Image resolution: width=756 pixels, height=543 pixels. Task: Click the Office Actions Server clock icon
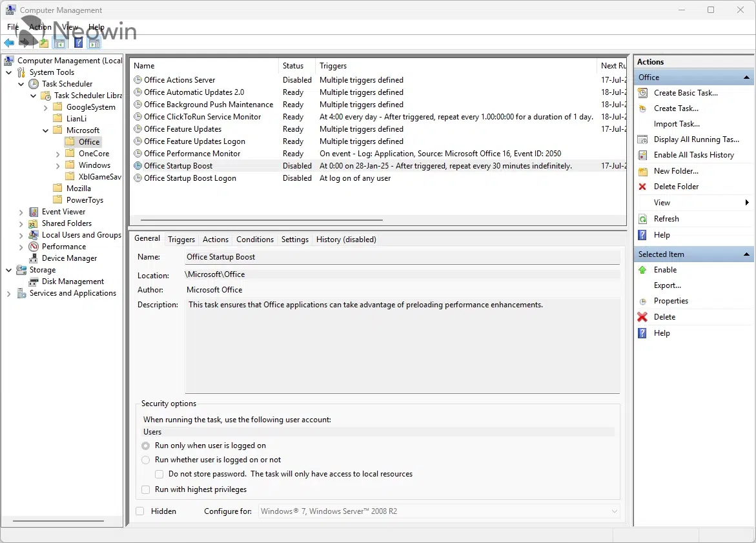[x=138, y=80]
